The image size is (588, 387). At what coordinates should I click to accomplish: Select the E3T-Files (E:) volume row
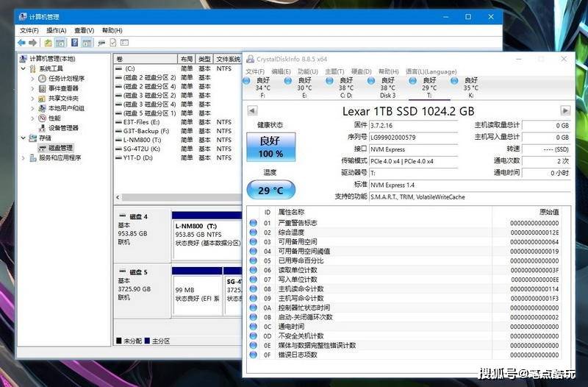click(x=178, y=122)
